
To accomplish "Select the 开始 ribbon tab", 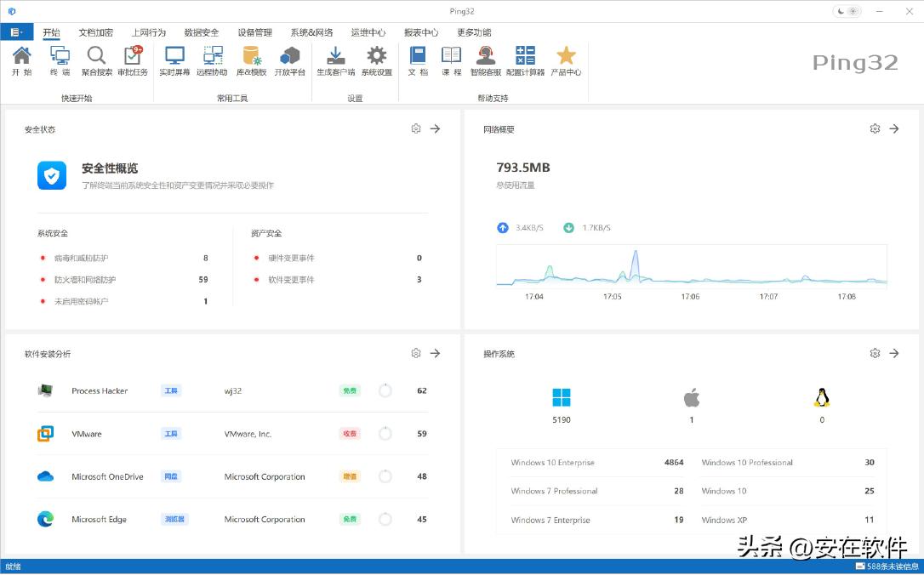I will [x=51, y=32].
